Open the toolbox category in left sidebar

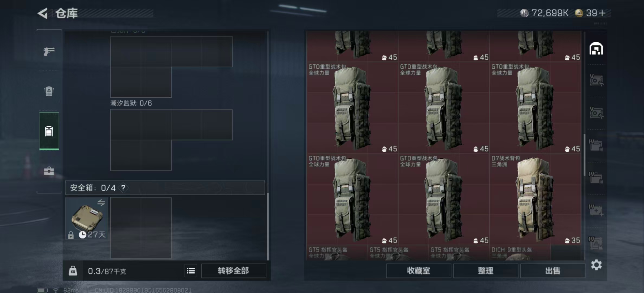pyautogui.click(x=49, y=171)
